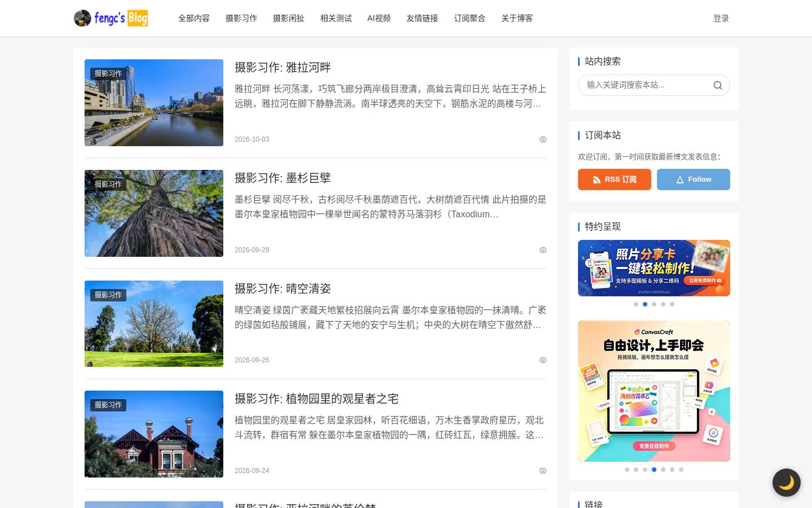
Task: Open 相关测试 menu item
Action: coord(336,19)
